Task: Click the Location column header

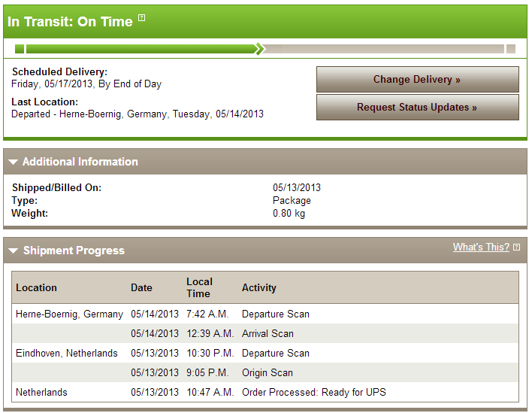Action: pos(36,287)
